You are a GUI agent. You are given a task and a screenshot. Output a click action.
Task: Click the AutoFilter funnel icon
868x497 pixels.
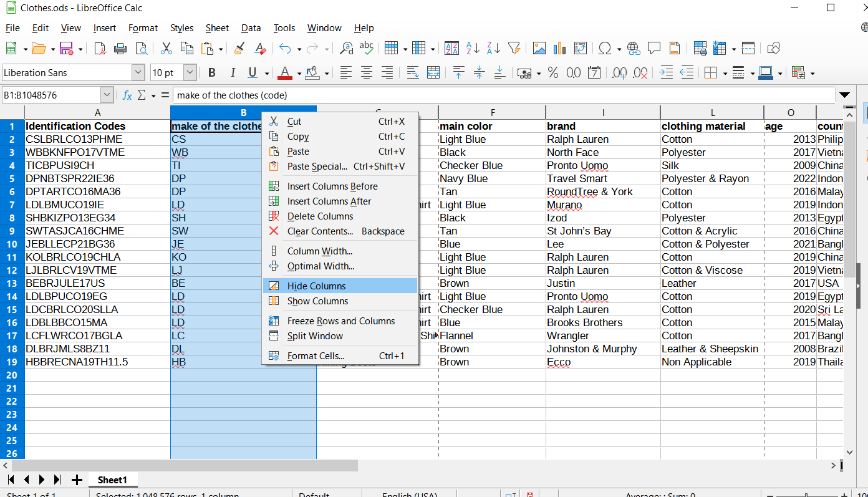coord(514,48)
